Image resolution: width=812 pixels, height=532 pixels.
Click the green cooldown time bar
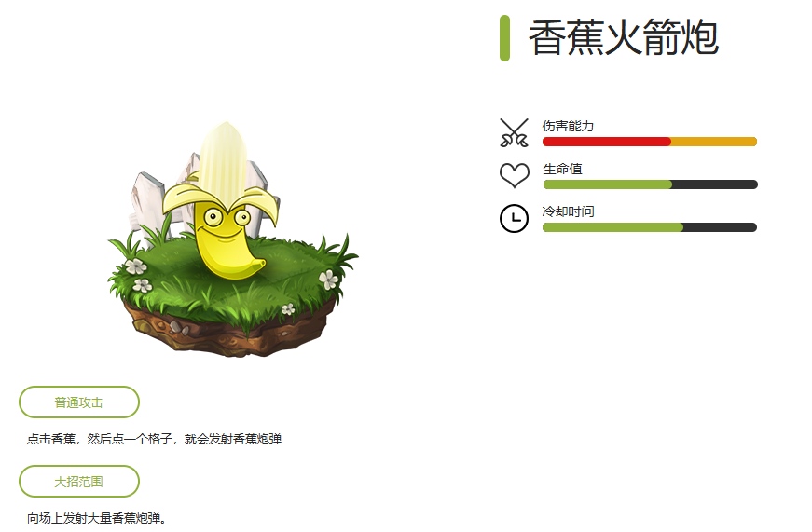pyautogui.click(x=612, y=227)
